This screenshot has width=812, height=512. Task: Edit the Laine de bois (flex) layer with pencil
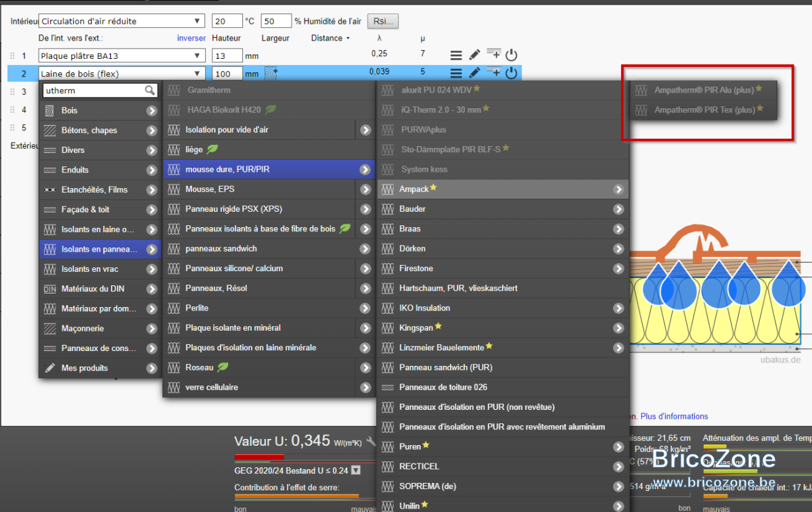coord(474,73)
